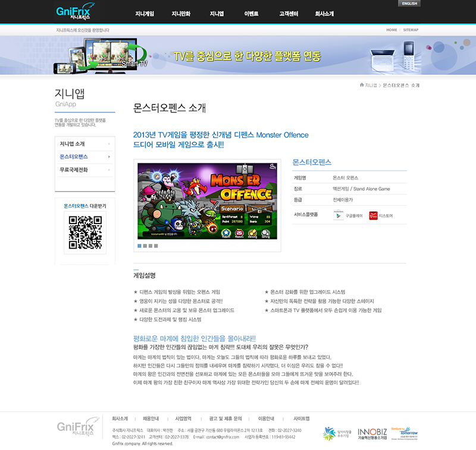Click the Google Play store icon
Screen dimensions: 476x450
(338, 215)
